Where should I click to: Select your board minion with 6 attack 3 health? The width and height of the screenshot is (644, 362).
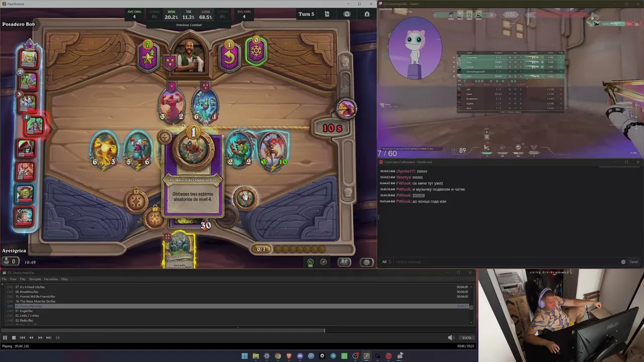(x=104, y=149)
